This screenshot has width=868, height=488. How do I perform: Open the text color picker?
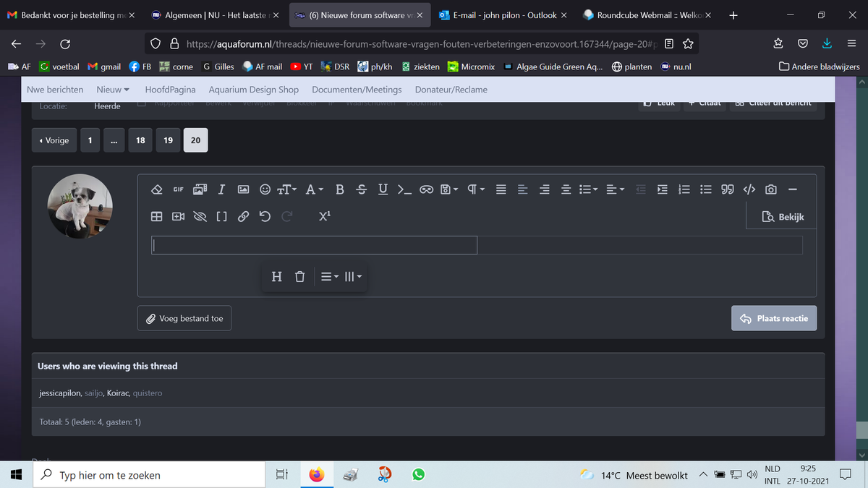point(314,189)
